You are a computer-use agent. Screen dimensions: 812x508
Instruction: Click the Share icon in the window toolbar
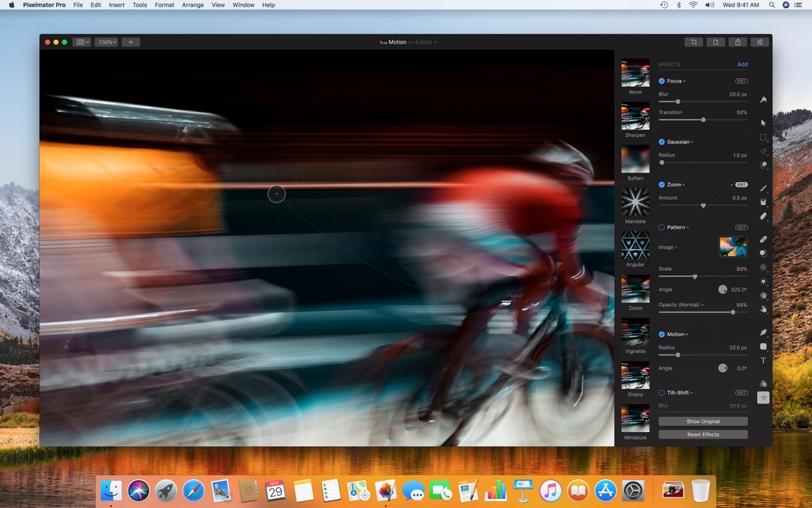738,42
